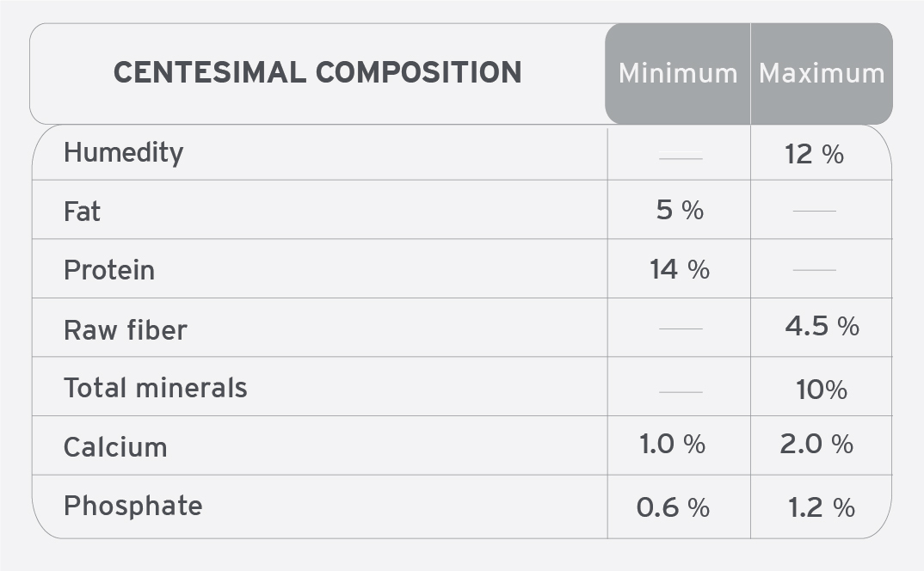Select the 1.2 % phosphate maximum value
The width and height of the screenshot is (924, 571).
tap(822, 508)
